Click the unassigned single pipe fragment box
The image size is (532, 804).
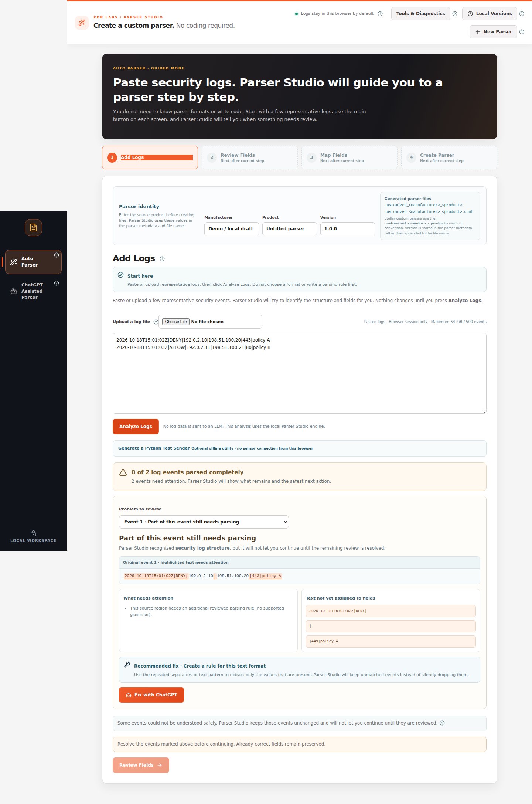click(391, 626)
